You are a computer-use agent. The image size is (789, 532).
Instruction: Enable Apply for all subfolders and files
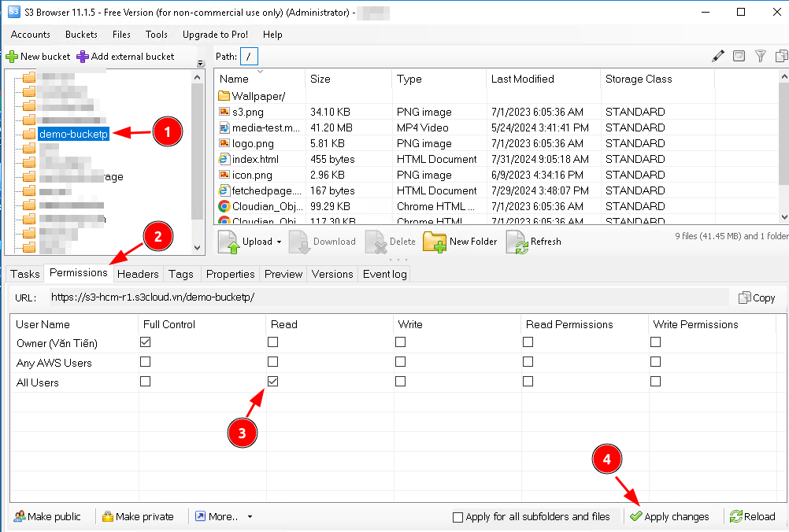point(458,517)
